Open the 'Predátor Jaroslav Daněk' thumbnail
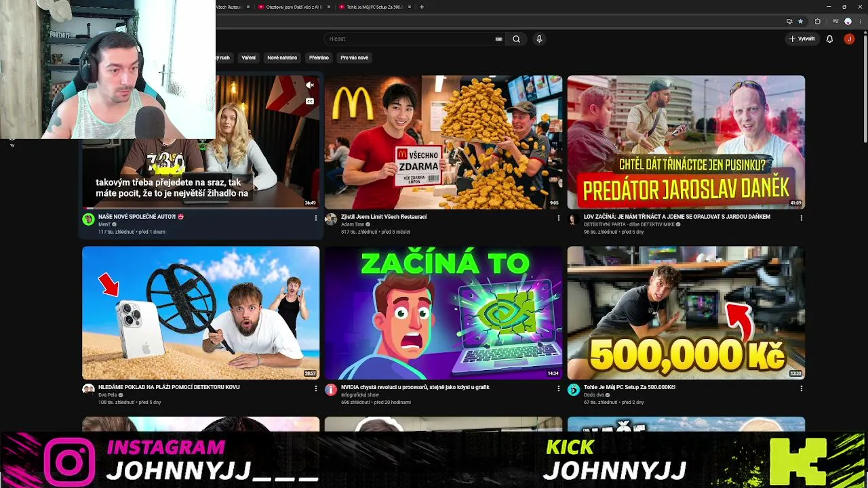 [686, 142]
